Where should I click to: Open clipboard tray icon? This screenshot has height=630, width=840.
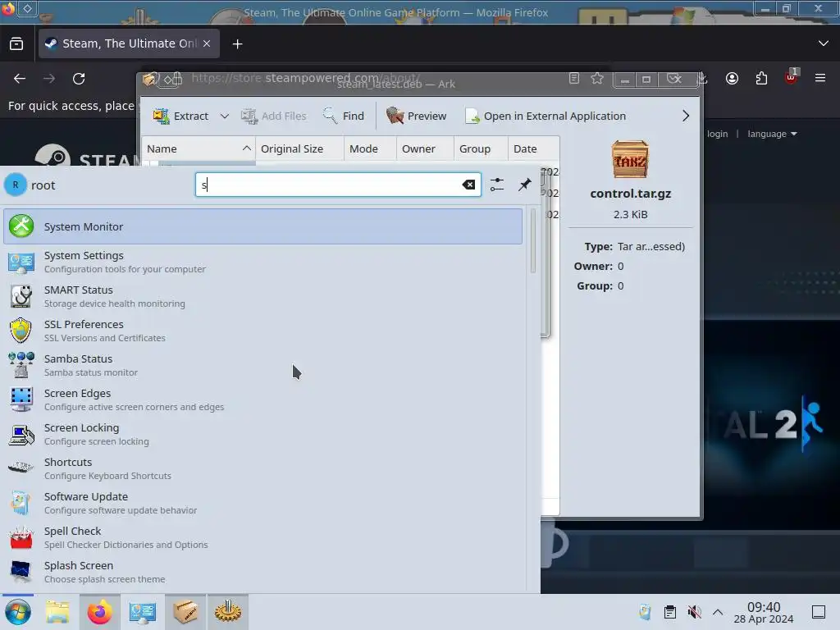(x=669, y=612)
